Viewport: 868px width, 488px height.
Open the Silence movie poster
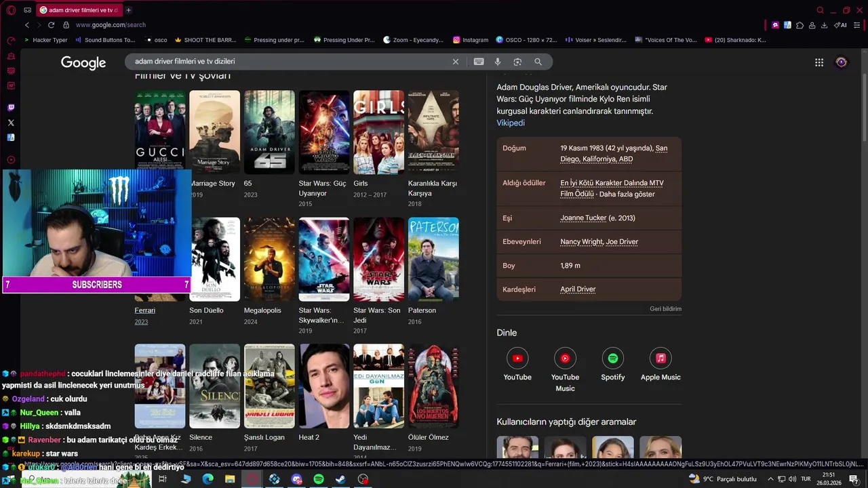pos(214,386)
